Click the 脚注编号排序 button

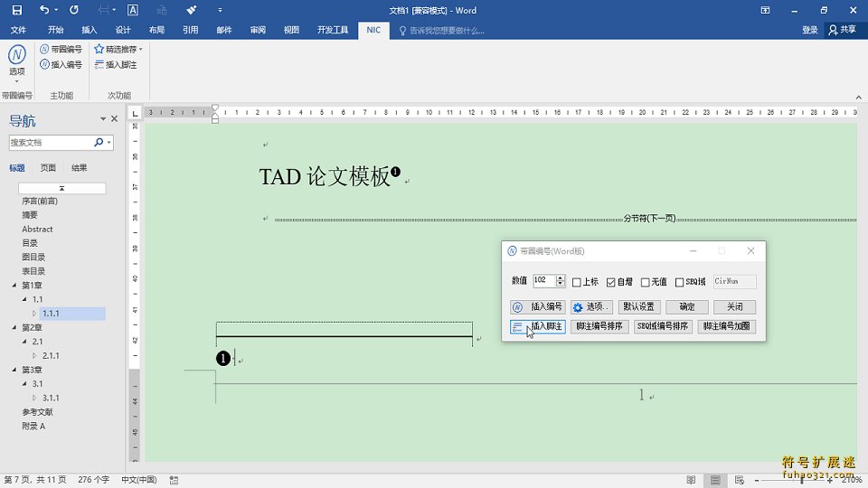(599, 326)
